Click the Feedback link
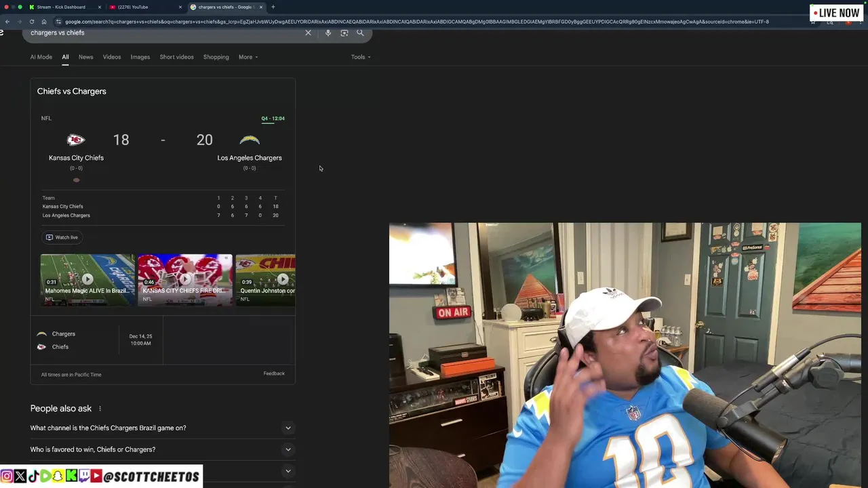The width and height of the screenshot is (868, 488). pyautogui.click(x=274, y=373)
